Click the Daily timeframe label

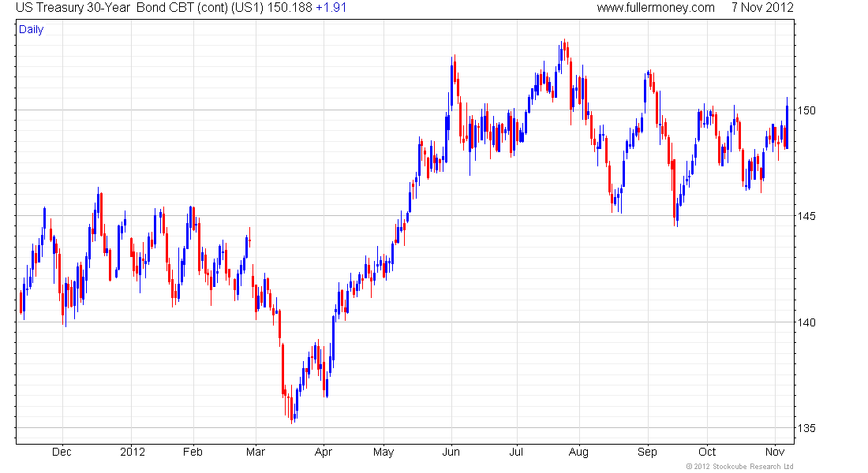[x=31, y=30]
